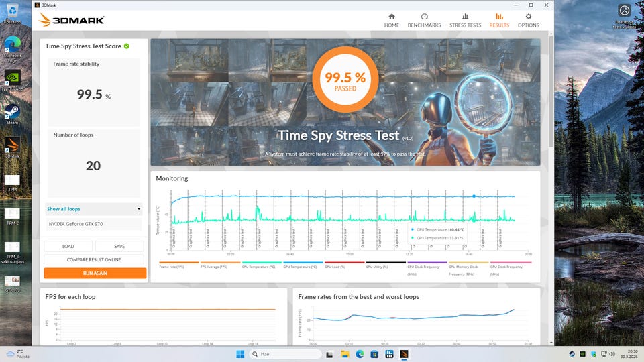The height and width of the screenshot is (362, 644).
Task: Click the volume tray icon
Action: tap(612, 354)
